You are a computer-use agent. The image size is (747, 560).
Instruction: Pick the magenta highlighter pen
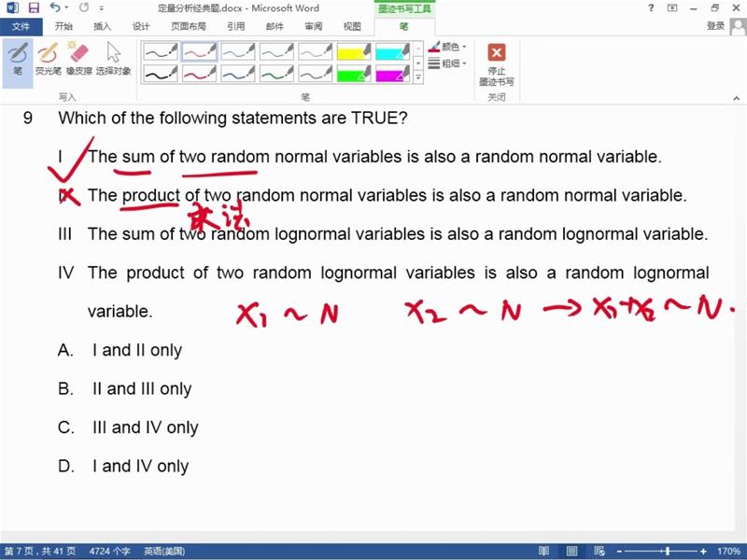(x=392, y=74)
